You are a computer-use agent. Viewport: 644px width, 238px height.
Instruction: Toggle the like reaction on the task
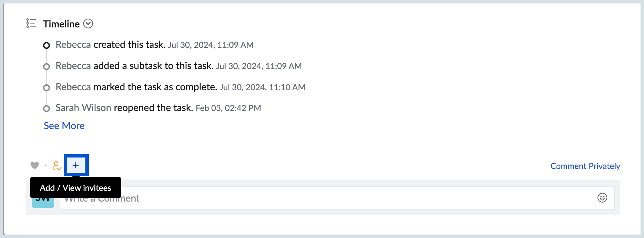pos(35,165)
